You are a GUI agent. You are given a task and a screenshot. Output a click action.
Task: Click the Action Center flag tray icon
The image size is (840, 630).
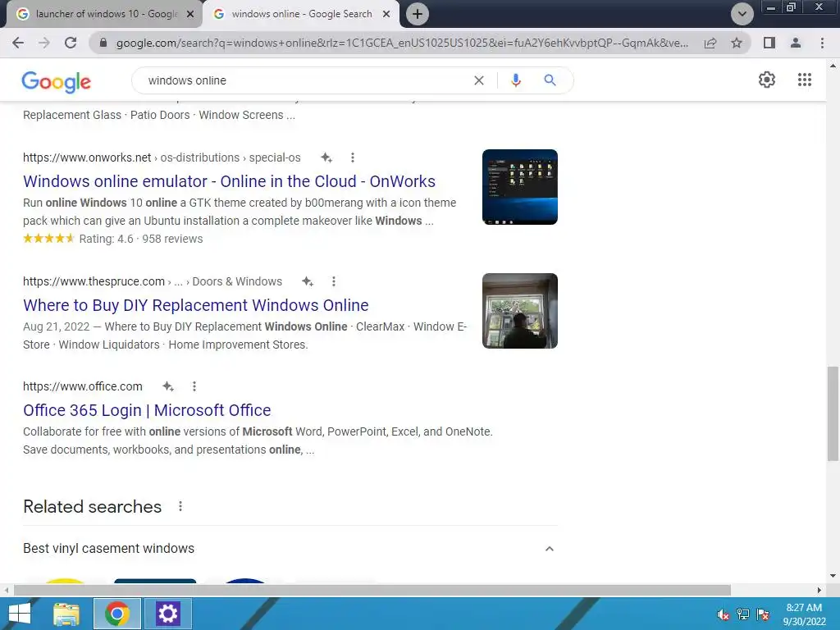pyautogui.click(x=763, y=614)
